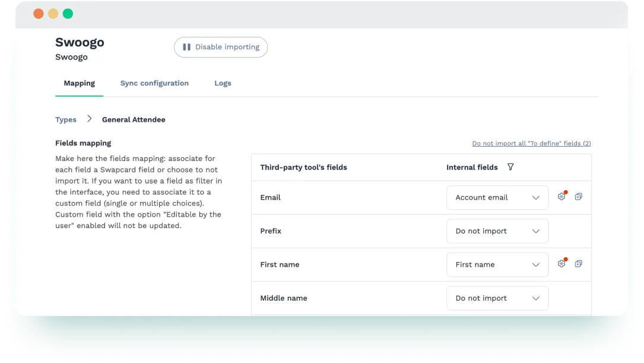
Task: Switch to Sync configuration tab
Action: coord(154,83)
